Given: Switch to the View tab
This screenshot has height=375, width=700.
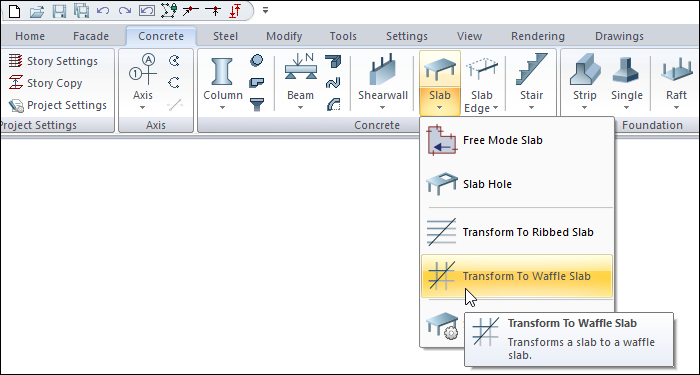Looking at the screenshot, I should pos(469,36).
